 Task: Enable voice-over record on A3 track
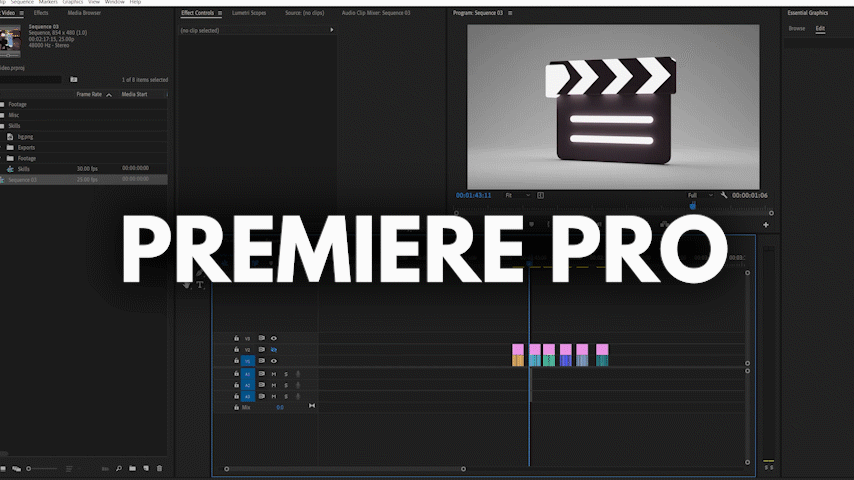tap(298, 397)
